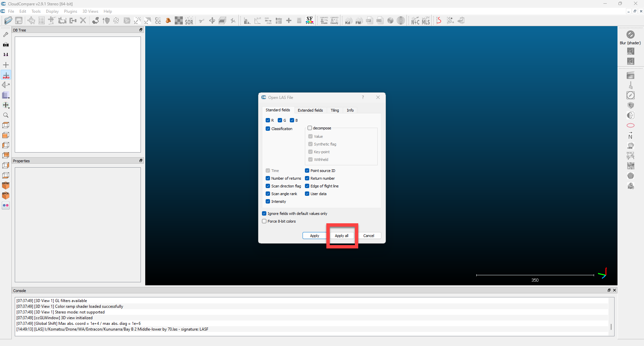Select the Back view cube icon

pos(6,195)
